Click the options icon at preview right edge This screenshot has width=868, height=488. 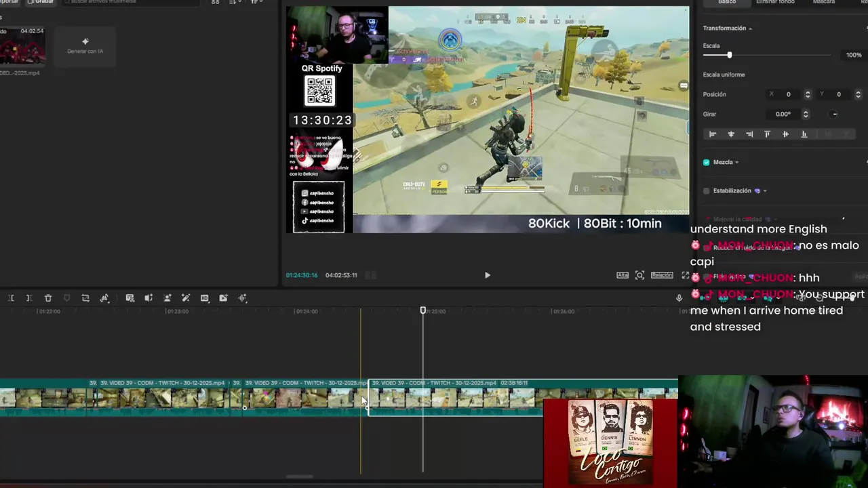coord(684,85)
